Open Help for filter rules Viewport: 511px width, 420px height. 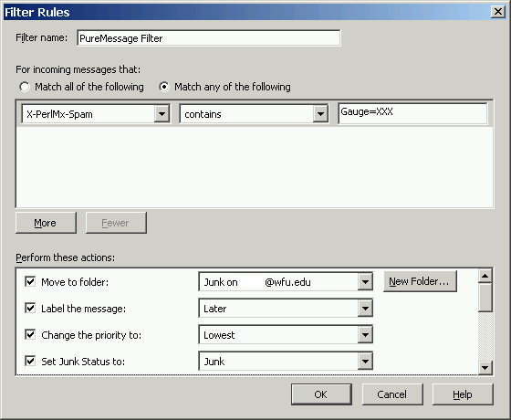(x=463, y=394)
